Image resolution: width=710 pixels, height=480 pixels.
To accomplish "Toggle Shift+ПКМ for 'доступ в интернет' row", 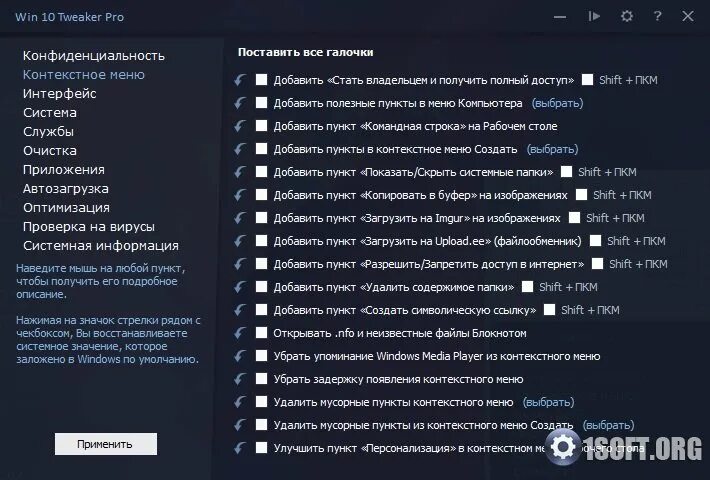I will click(598, 264).
